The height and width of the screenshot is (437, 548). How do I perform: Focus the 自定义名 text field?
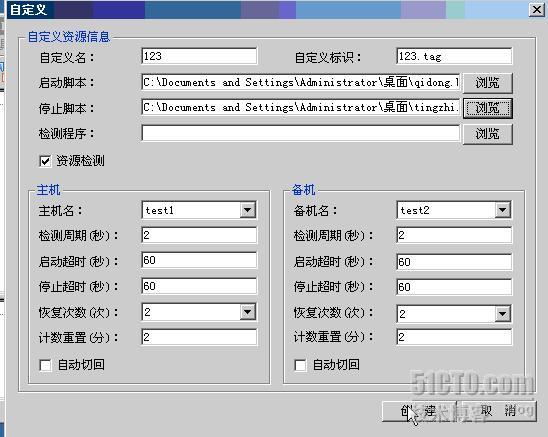199,56
